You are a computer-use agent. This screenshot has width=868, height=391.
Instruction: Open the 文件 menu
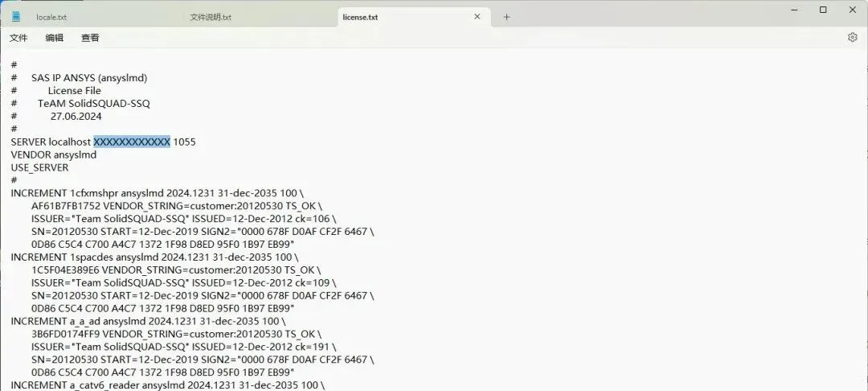pos(18,38)
